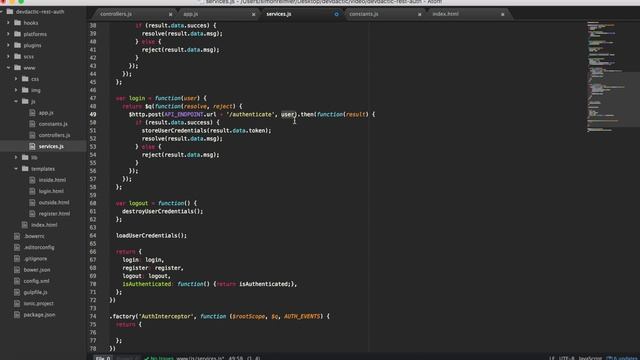640x360 pixels.
Task: Click the register.html file icon
Action: (x=32, y=213)
